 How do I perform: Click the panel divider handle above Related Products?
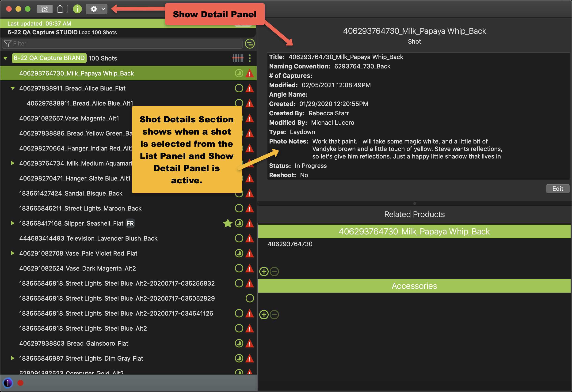[x=415, y=203]
